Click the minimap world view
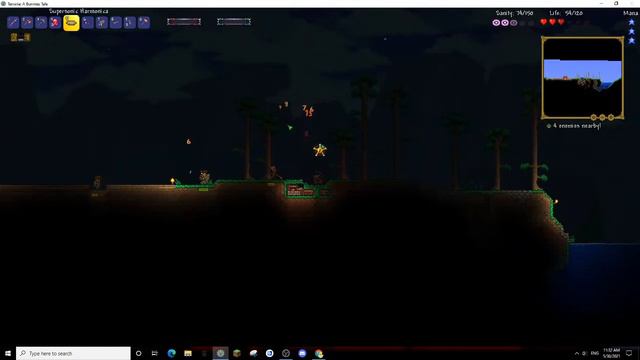This screenshot has width=640, height=360. point(582,78)
